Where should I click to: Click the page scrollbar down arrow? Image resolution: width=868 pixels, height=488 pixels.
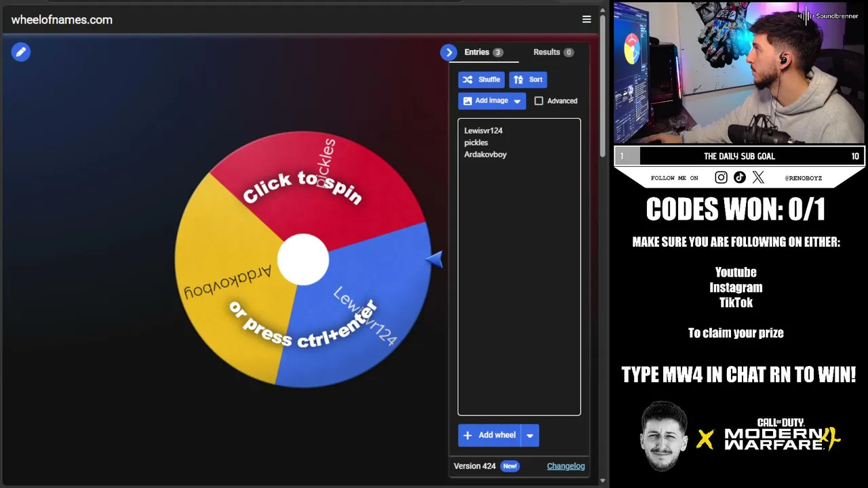(x=603, y=481)
